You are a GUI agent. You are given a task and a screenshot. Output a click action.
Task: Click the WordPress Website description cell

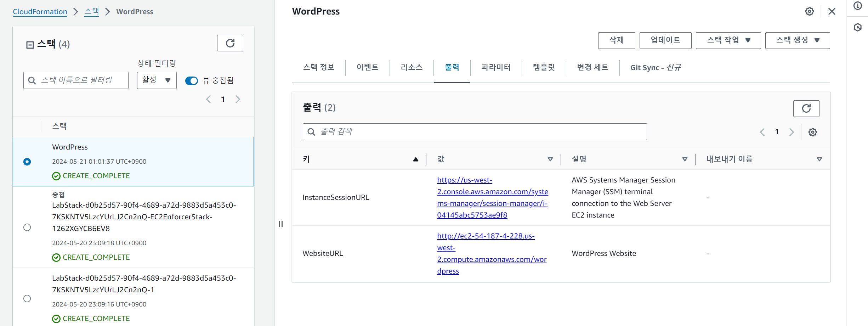[604, 253]
